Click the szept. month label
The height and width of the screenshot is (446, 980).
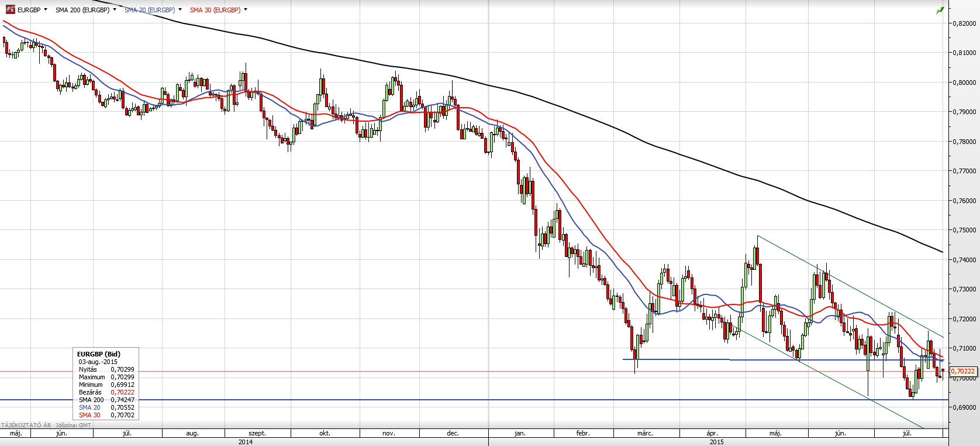click(x=257, y=434)
